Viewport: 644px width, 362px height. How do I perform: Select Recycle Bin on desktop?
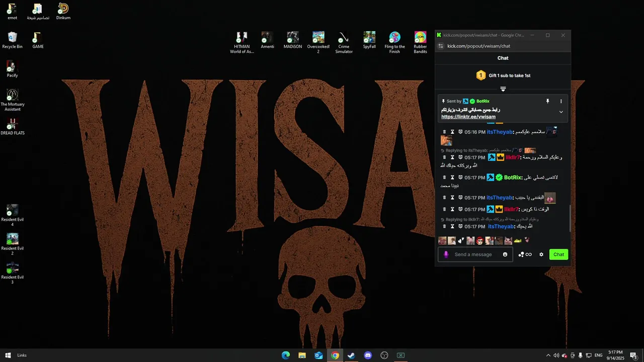(12, 40)
